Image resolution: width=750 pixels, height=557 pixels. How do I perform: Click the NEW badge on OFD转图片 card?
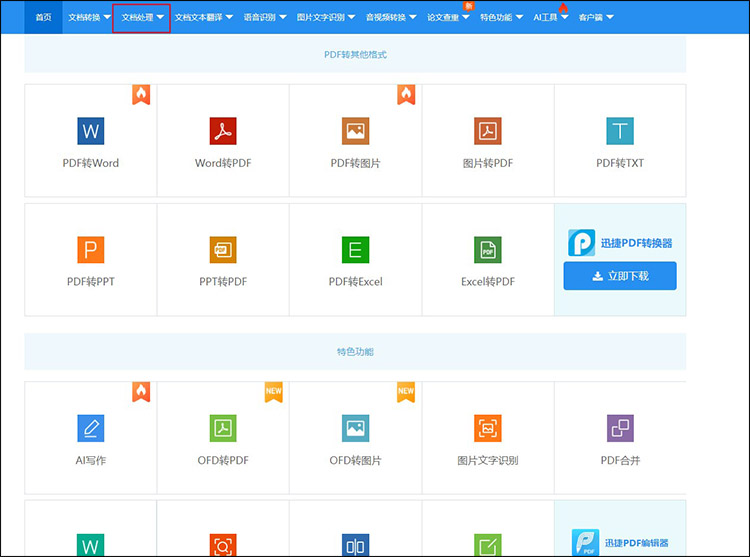pyautogui.click(x=406, y=392)
